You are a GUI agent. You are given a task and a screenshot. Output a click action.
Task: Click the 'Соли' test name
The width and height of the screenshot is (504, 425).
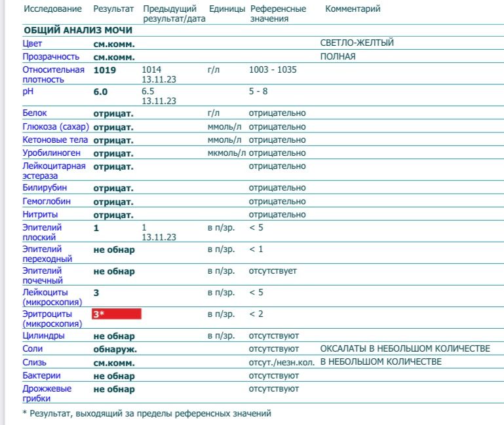(33, 349)
